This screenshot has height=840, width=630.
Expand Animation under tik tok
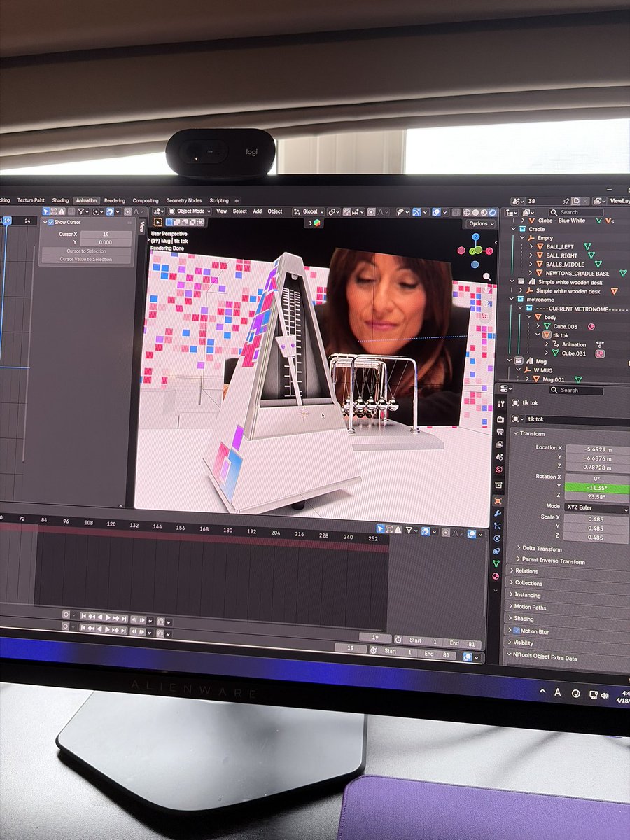(547, 344)
